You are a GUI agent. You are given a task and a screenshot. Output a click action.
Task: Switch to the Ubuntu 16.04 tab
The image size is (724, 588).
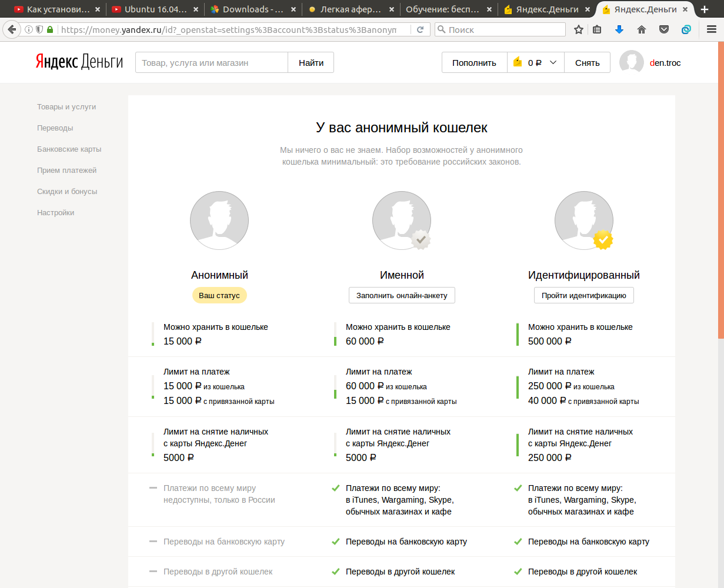coord(155,9)
